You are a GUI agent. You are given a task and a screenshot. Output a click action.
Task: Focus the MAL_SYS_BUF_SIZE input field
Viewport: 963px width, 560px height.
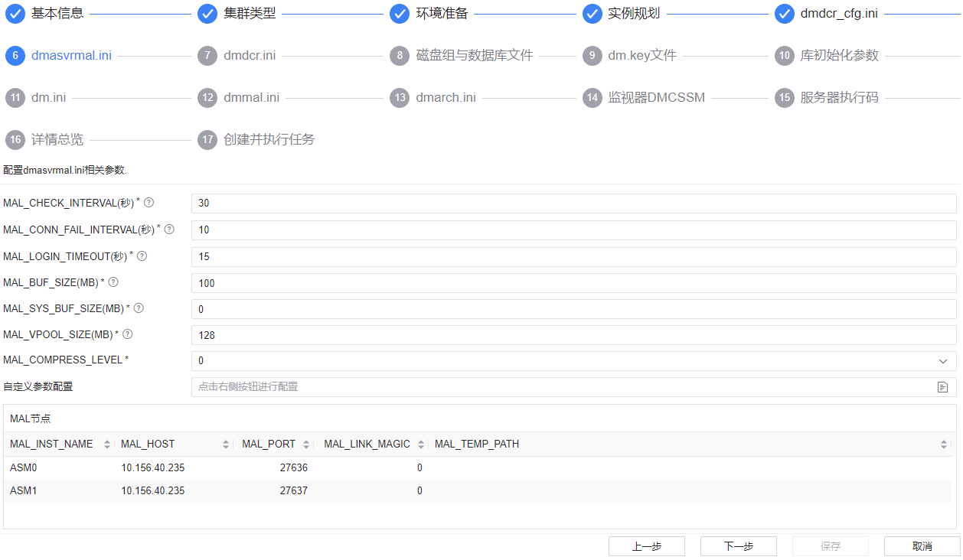[x=573, y=309]
